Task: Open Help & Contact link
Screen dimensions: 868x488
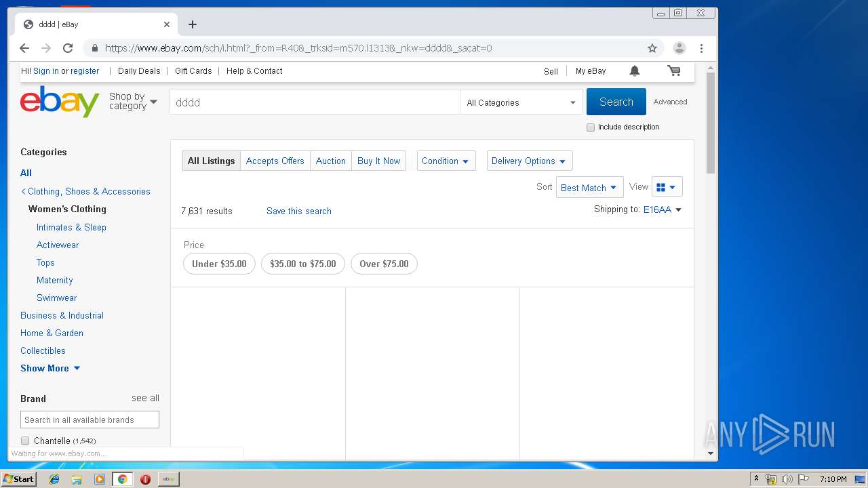Action: [x=254, y=70]
